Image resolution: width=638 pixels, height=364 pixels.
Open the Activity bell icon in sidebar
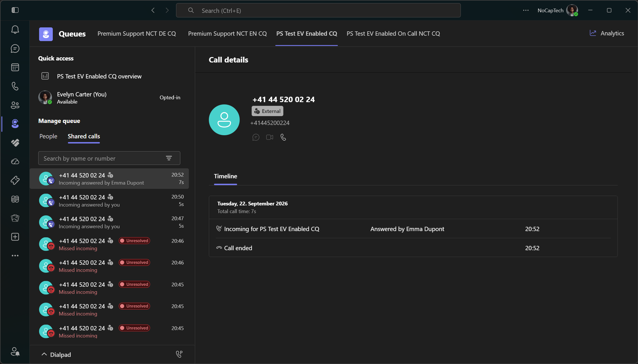pyautogui.click(x=15, y=30)
